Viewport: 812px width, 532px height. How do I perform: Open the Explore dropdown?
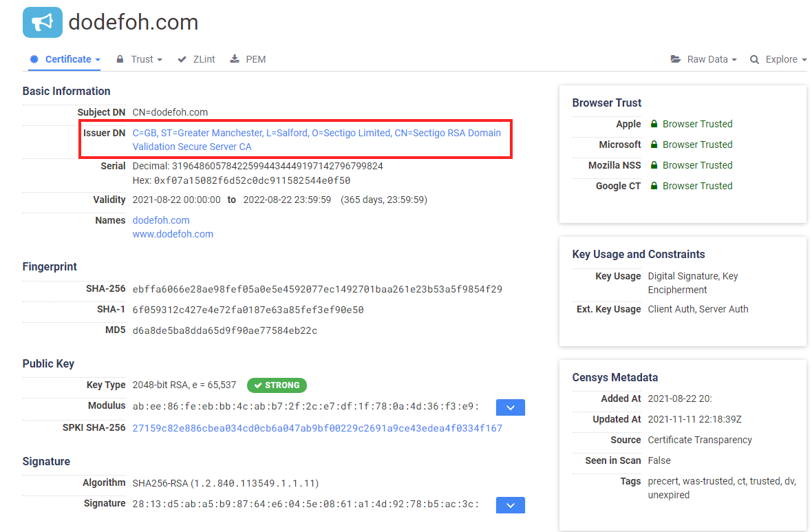tap(778, 59)
